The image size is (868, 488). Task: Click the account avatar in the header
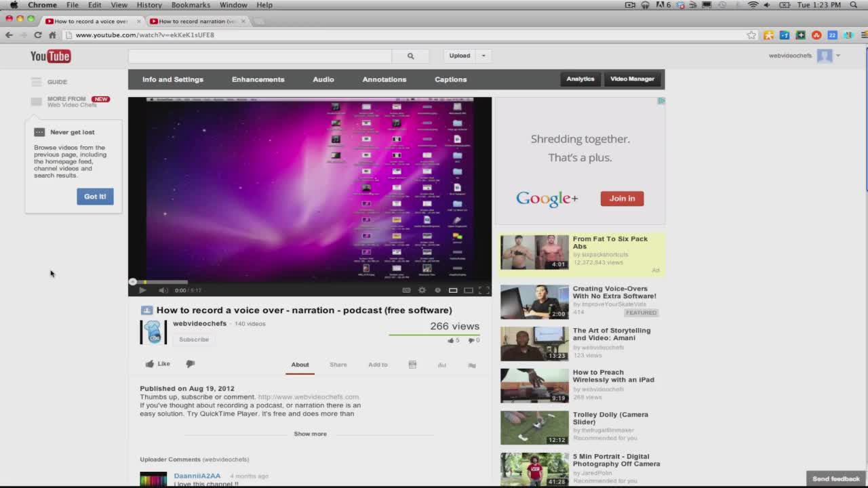[x=825, y=56]
